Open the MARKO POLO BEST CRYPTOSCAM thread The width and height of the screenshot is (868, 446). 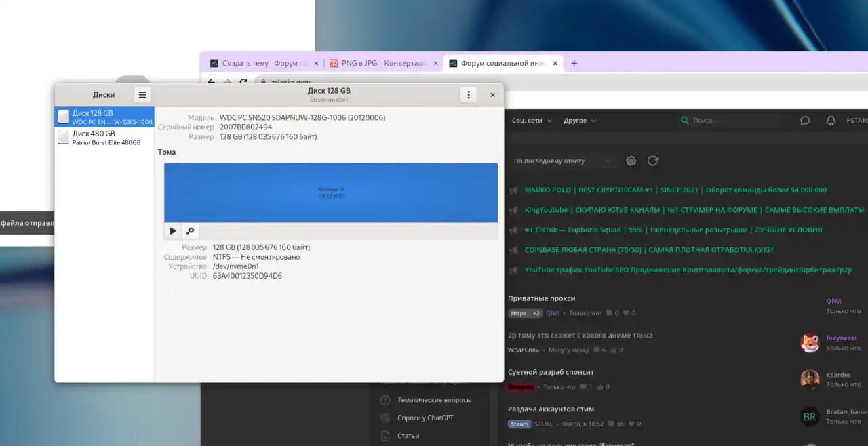point(675,190)
